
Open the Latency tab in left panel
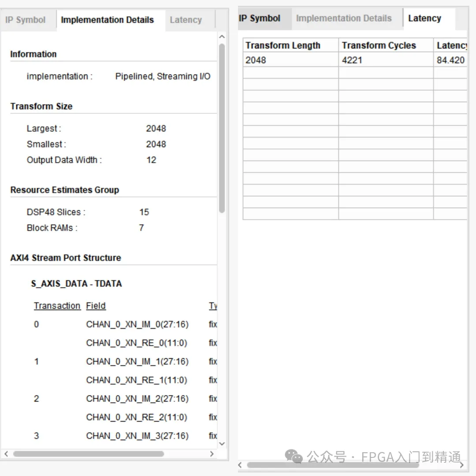(x=186, y=20)
